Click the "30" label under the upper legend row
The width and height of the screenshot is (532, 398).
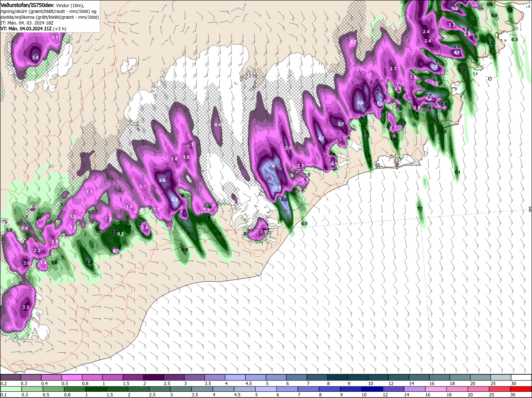[x=513, y=383]
